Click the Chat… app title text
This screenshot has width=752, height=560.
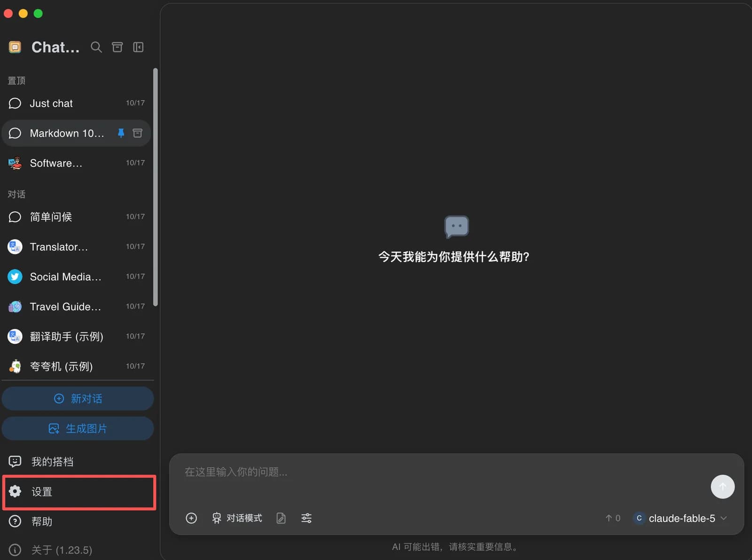pos(55,47)
